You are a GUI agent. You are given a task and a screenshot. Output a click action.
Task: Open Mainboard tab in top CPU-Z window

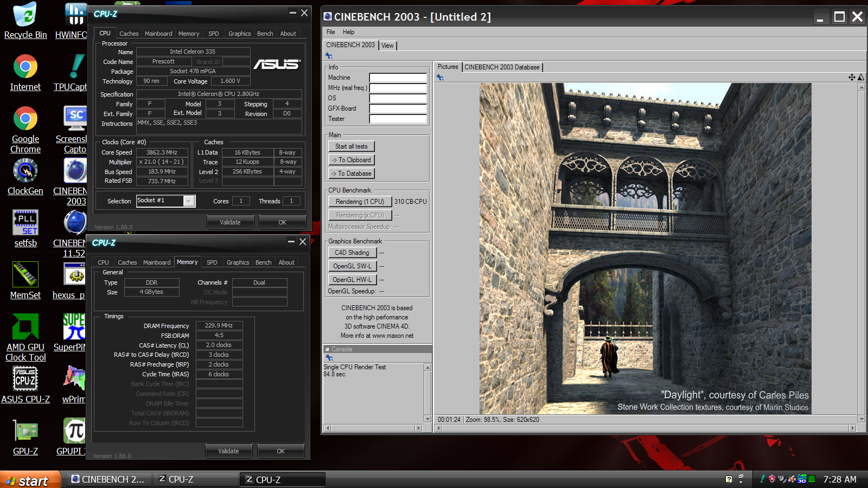point(158,34)
